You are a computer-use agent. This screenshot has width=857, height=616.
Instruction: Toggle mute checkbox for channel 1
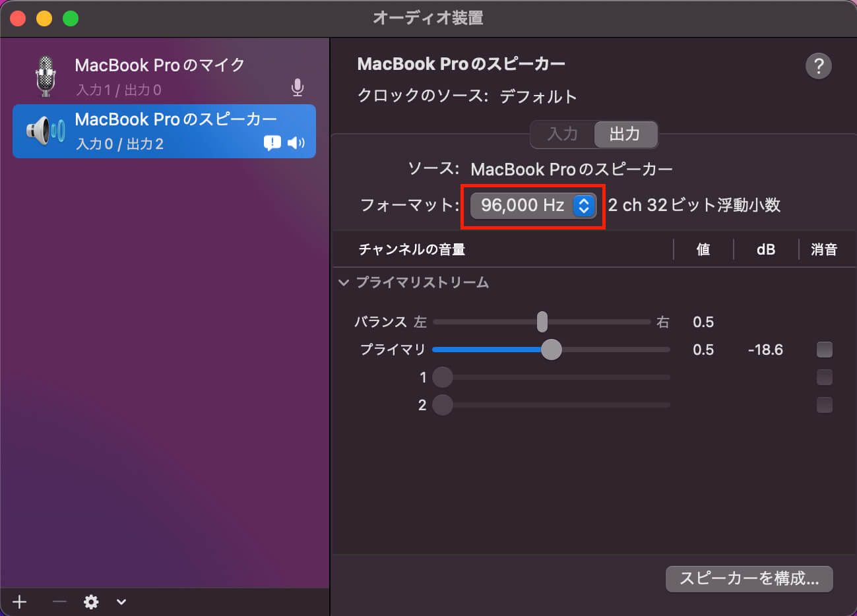point(825,377)
